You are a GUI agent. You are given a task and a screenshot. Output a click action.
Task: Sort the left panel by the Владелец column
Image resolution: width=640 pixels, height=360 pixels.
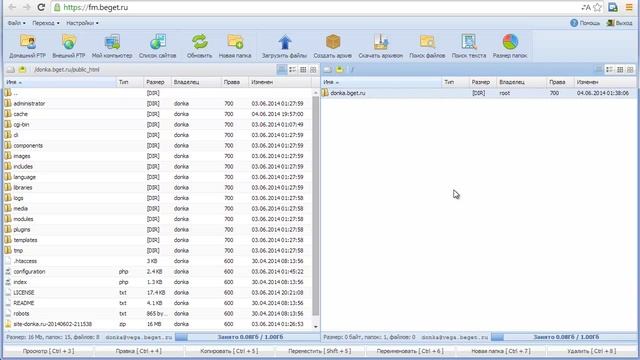coord(196,82)
